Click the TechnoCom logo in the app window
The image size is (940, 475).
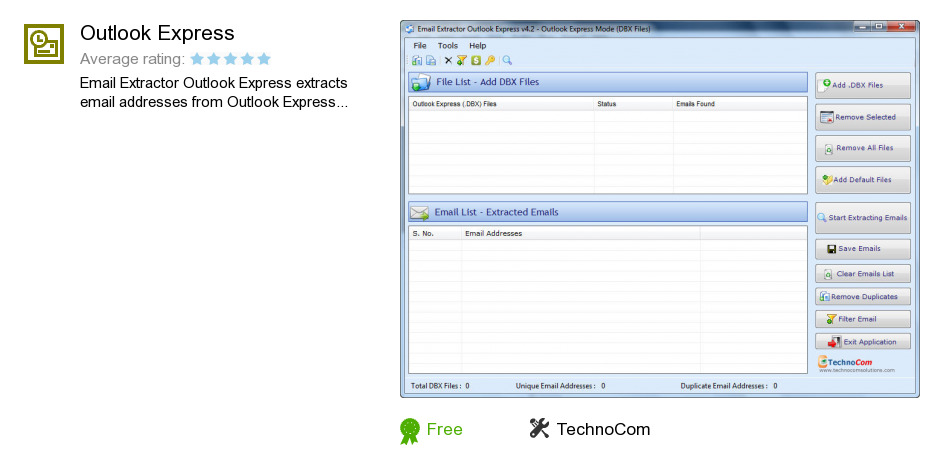pyautogui.click(x=856, y=365)
